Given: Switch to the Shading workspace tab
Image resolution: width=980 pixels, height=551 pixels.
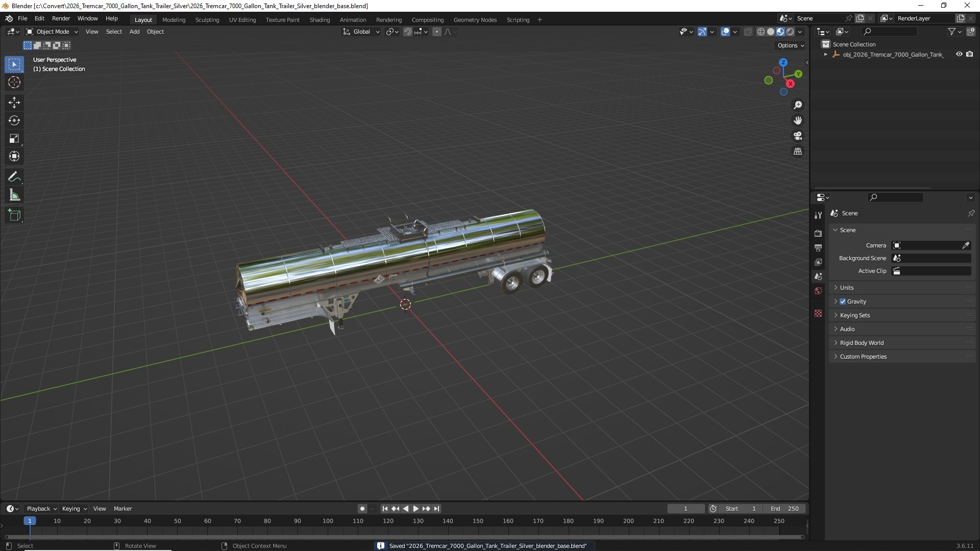Looking at the screenshot, I should pos(320,20).
